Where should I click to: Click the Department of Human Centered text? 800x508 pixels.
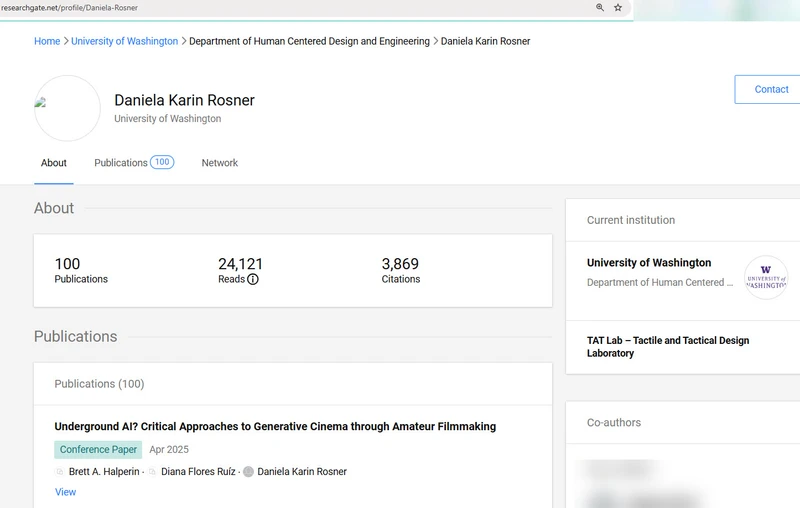(x=660, y=283)
